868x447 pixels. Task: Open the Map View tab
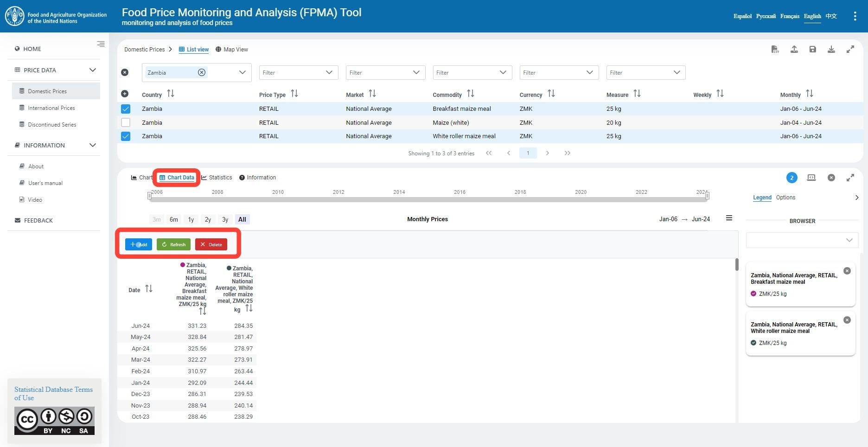click(232, 50)
